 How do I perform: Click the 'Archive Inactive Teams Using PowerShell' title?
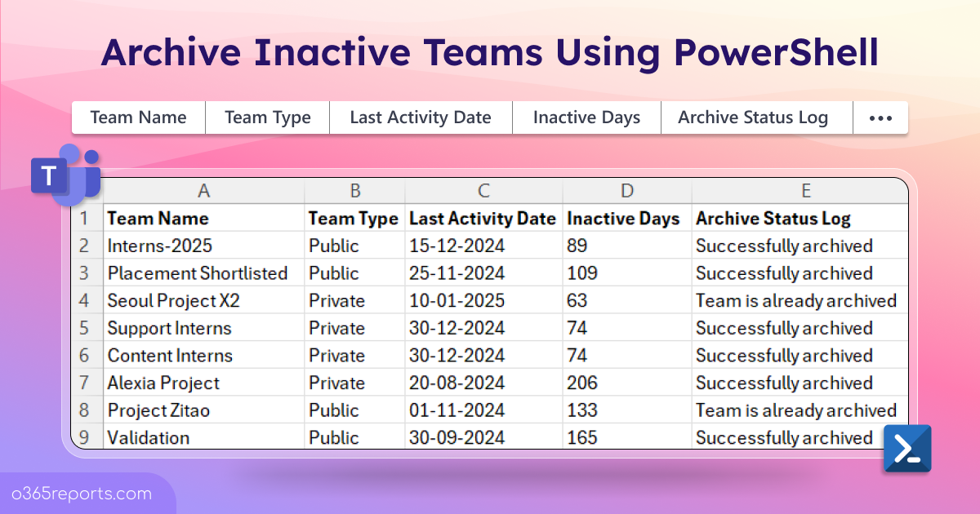click(x=490, y=52)
